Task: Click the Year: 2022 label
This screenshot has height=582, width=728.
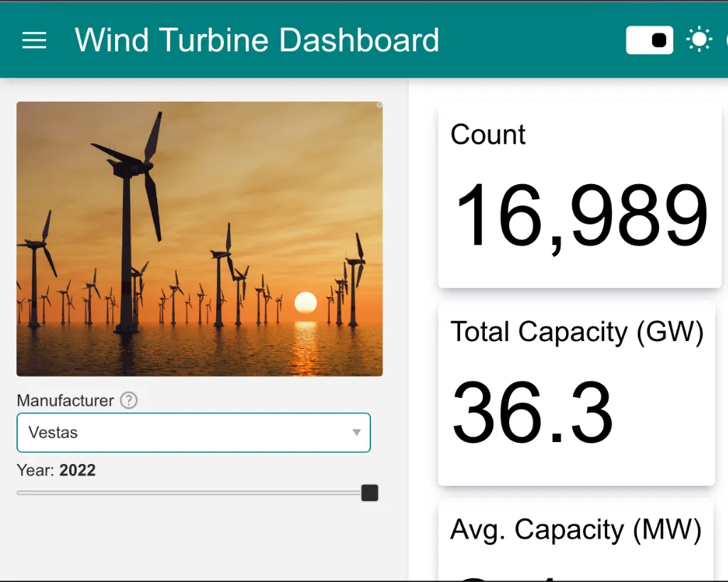Action: [x=56, y=470]
